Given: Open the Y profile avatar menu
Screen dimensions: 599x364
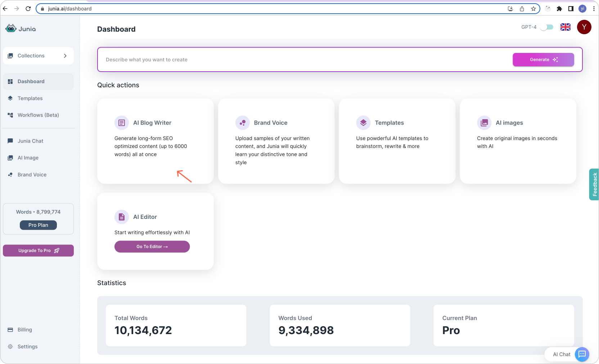Looking at the screenshot, I should [584, 27].
